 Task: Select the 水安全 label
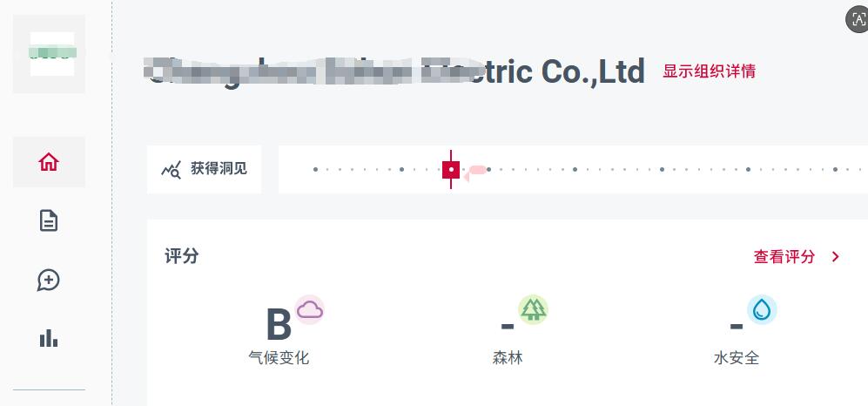pyautogui.click(x=736, y=358)
